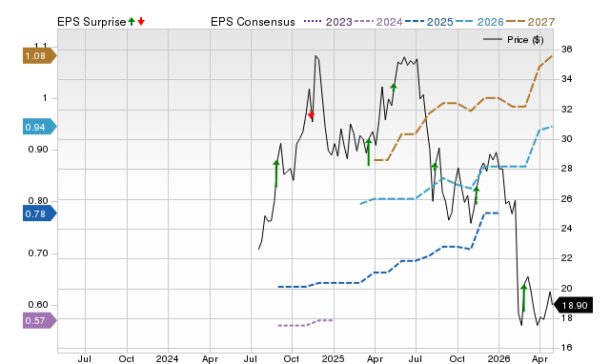Screen dimensions: 610x364
Task: Click the 0.70 EPS axis label
Action: [38, 253]
